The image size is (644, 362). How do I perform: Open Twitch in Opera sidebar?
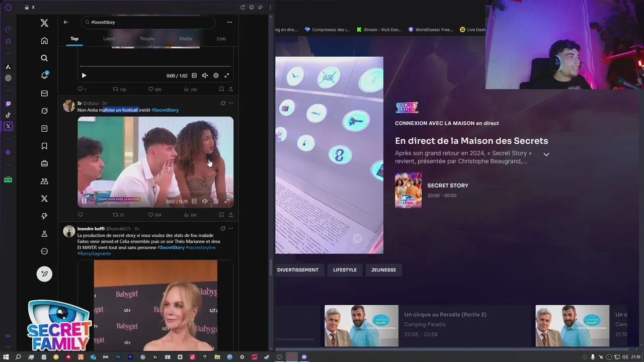coord(8,104)
